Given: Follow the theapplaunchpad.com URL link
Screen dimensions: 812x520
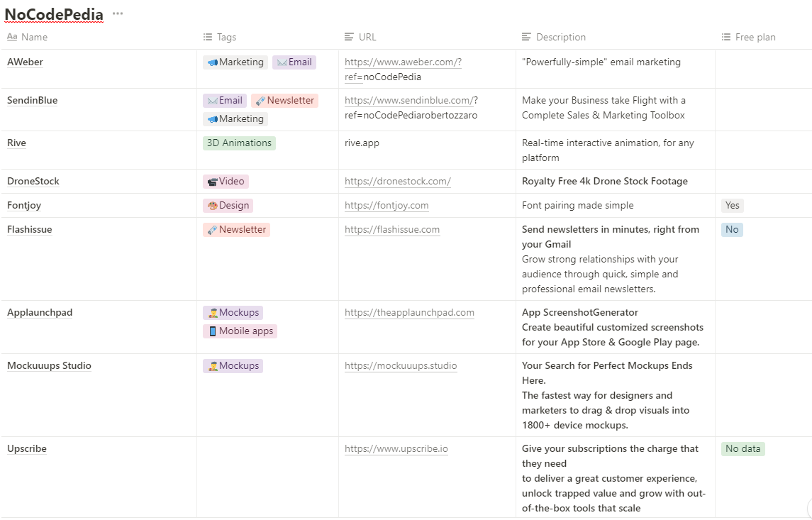Looking at the screenshot, I should coord(410,313).
